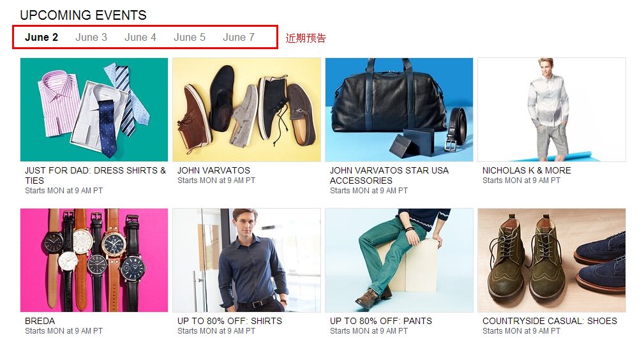The width and height of the screenshot is (644, 340).
Task: Switch to the June 3 tab
Action: (91, 38)
